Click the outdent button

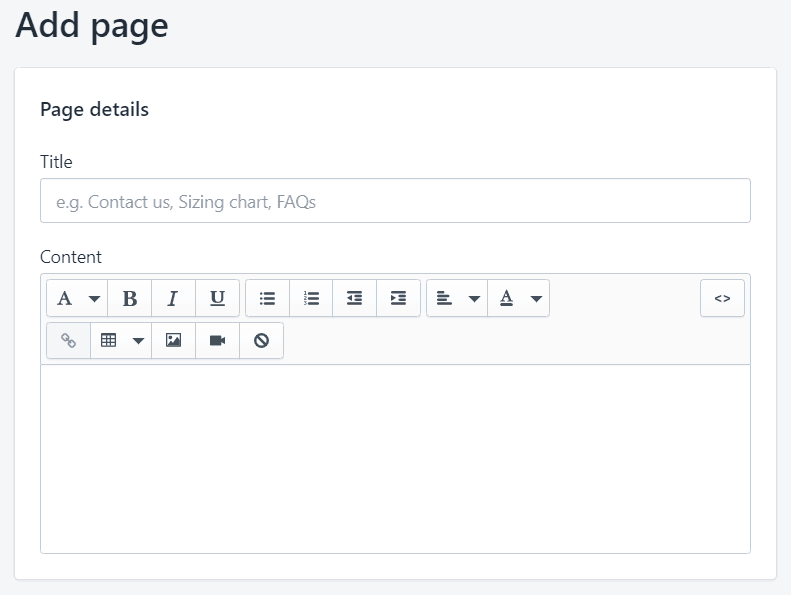click(x=355, y=298)
